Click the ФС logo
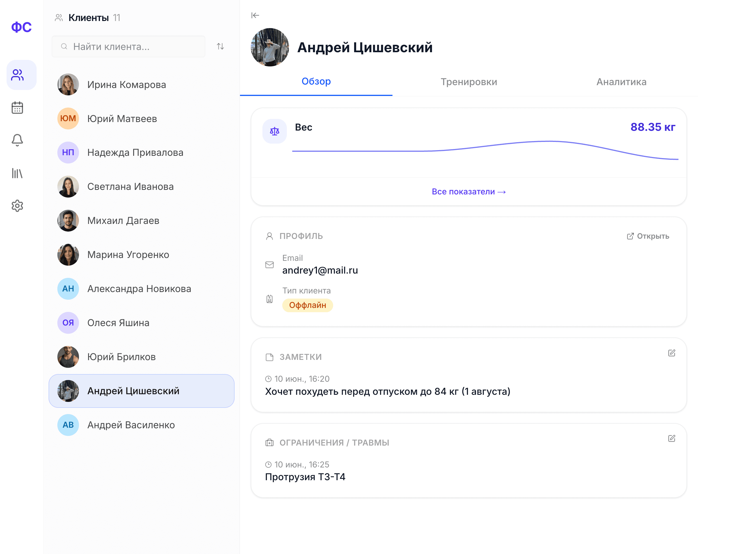The height and width of the screenshot is (554, 756). pyautogui.click(x=22, y=27)
